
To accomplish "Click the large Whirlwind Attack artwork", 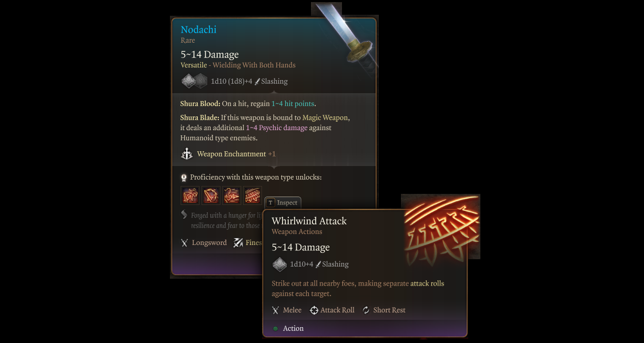I will [x=440, y=227].
